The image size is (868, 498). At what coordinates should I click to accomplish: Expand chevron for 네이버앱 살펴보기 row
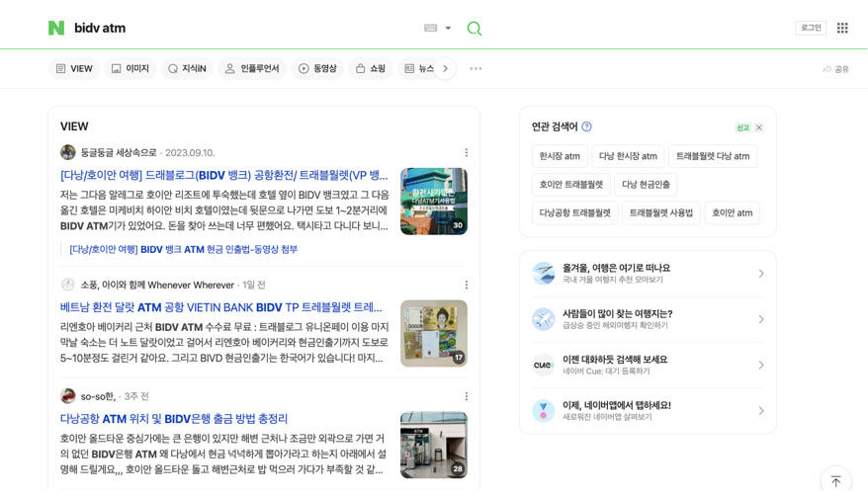761,411
